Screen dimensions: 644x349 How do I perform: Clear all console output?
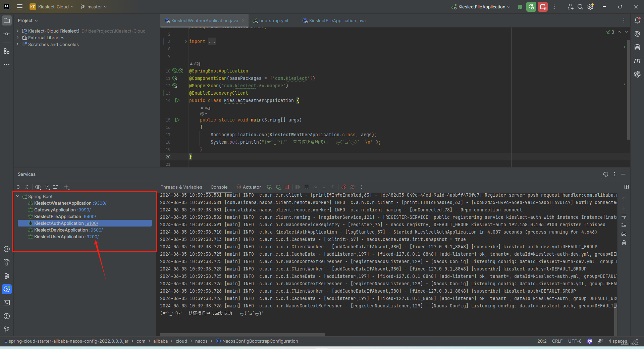[x=624, y=243]
